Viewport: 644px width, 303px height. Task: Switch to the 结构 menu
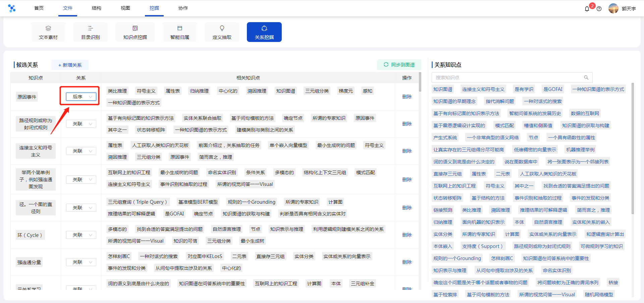point(97,8)
